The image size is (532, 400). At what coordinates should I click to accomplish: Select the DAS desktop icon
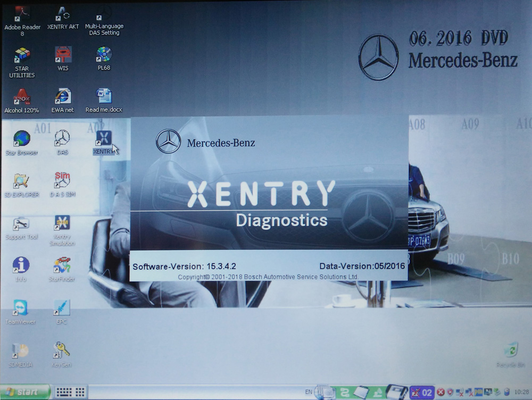click(x=62, y=143)
